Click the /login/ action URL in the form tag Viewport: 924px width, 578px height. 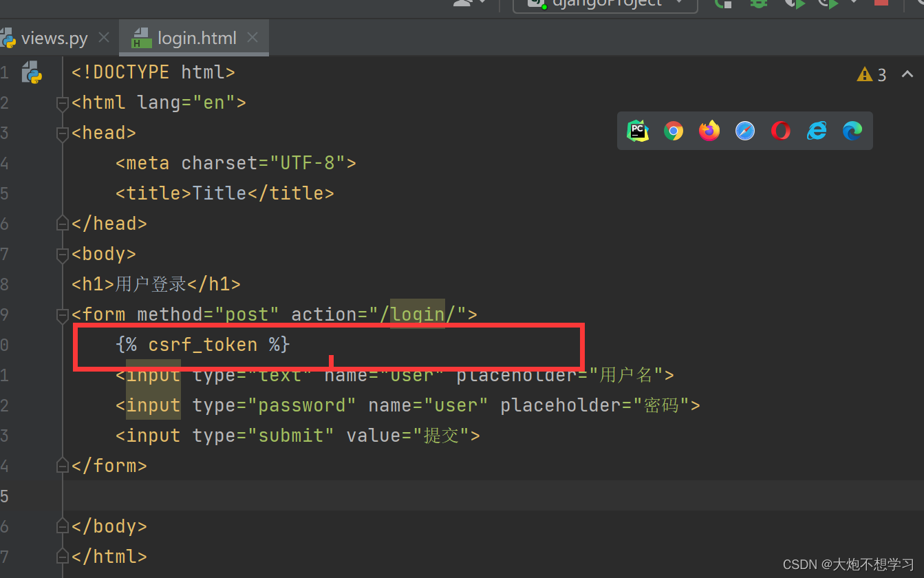point(418,314)
